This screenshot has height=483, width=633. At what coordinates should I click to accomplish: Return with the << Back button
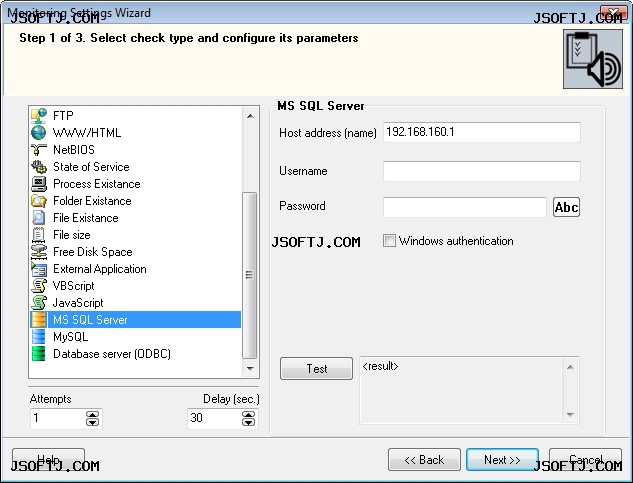(x=424, y=460)
